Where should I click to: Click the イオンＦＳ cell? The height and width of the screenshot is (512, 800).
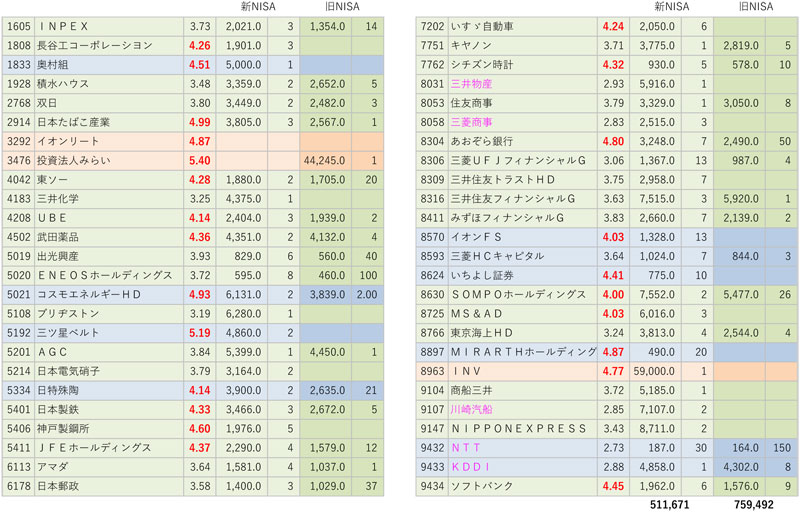tap(522, 237)
